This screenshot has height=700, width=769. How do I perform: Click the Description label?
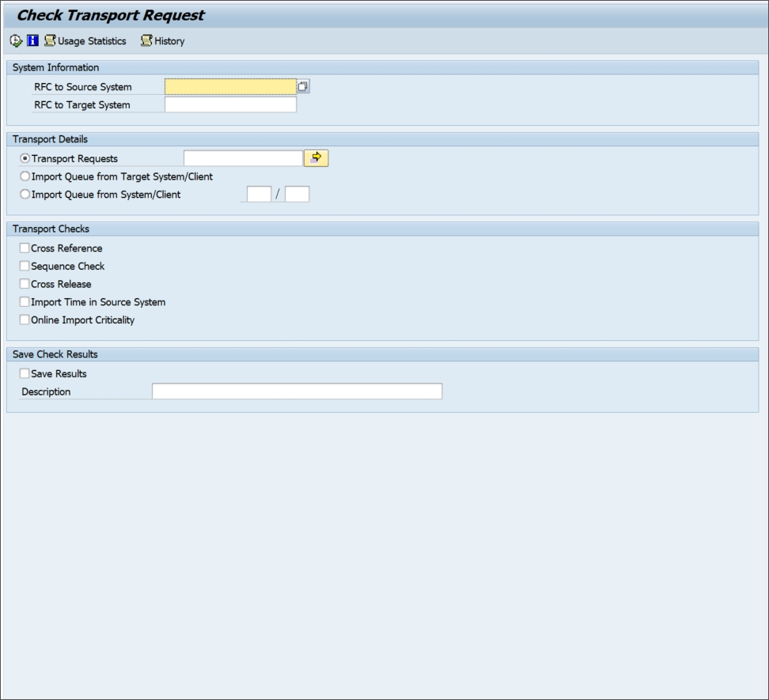tap(46, 392)
